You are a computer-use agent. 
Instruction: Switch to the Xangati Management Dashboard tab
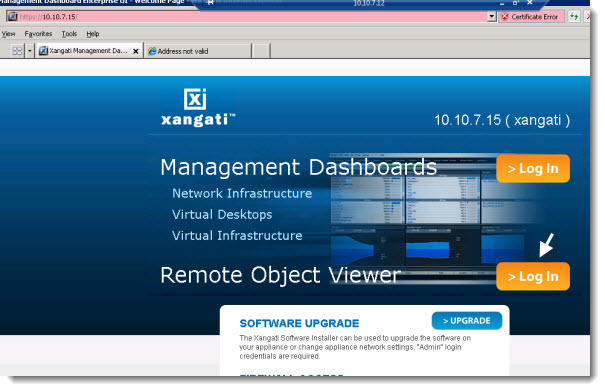pyautogui.click(x=88, y=51)
